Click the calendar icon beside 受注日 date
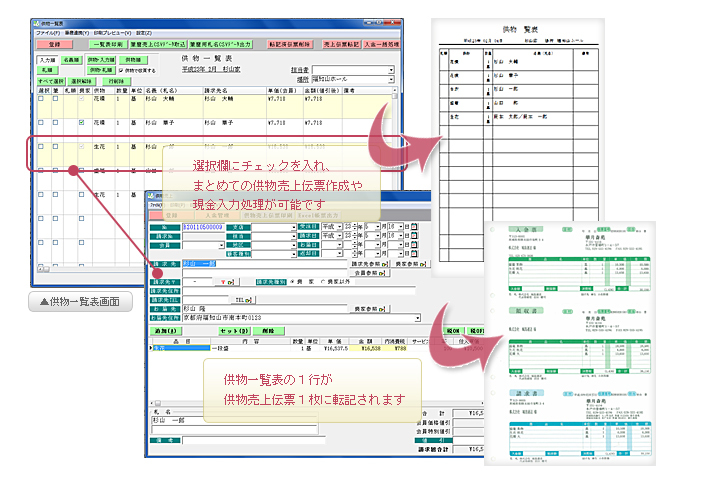The width and height of the screenshot is (715, 482). [414, 227]
